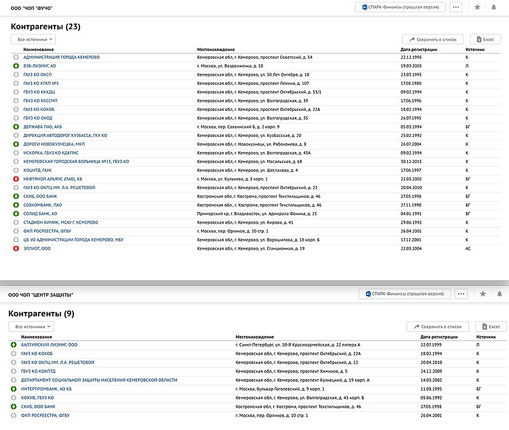Open СПАРК-Финансы (прошлая версия) in top header
This screenshot has width=509, height=430.
tap(400, 7)
